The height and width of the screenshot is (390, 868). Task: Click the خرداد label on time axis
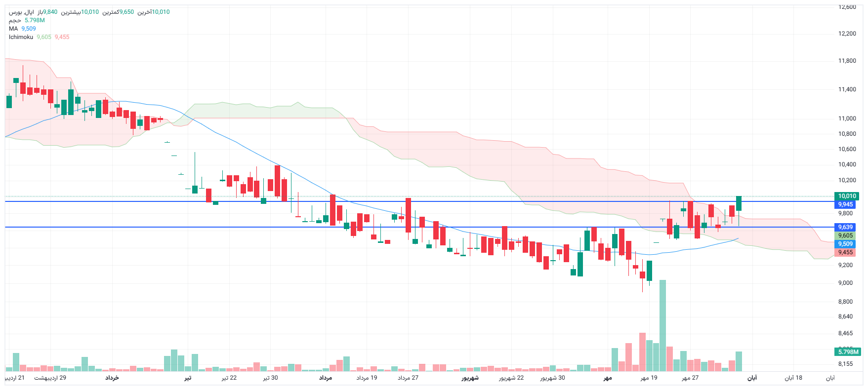[x=112, y=378]
